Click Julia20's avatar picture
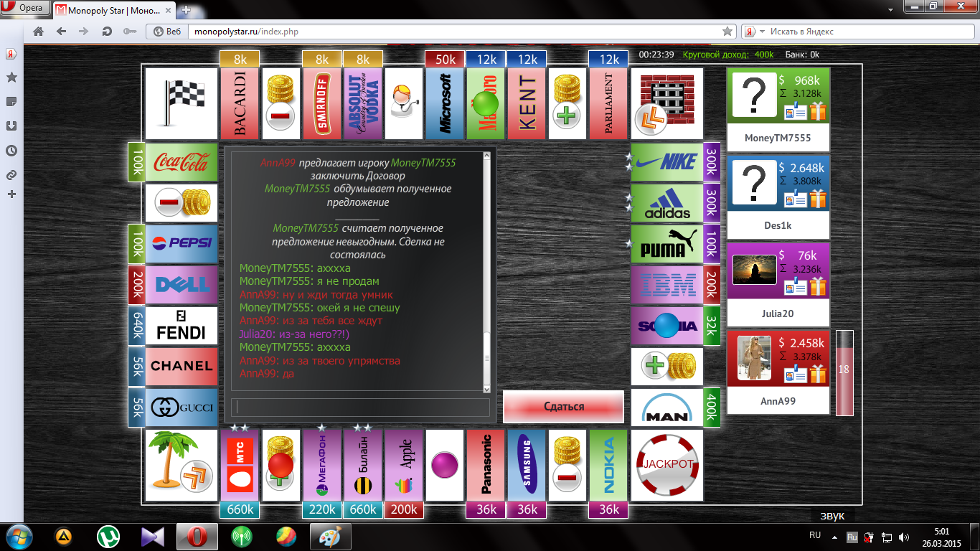The height and width of the screenshot is (551, 980). (x=755, y=270)
